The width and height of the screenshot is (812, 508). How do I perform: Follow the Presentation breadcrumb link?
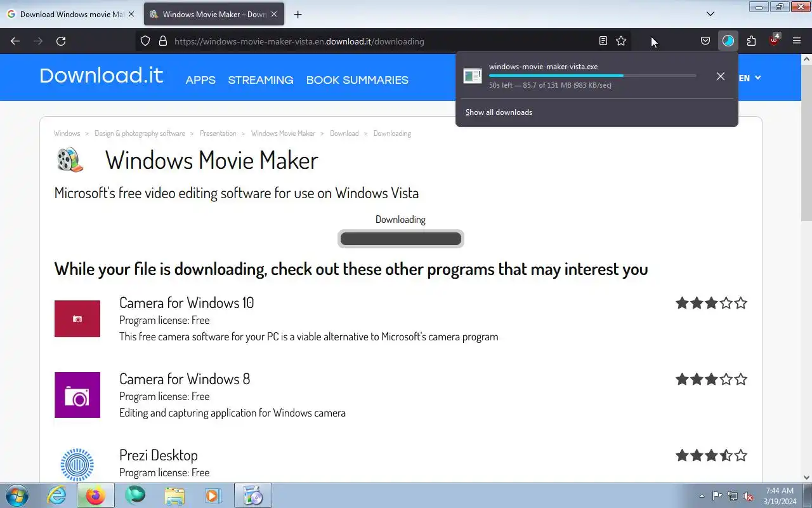218,133
